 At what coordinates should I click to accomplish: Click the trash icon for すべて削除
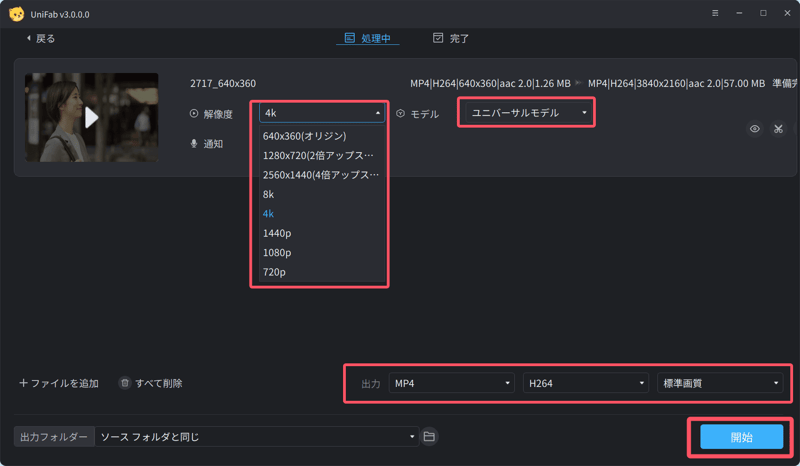tap(125, 383)
